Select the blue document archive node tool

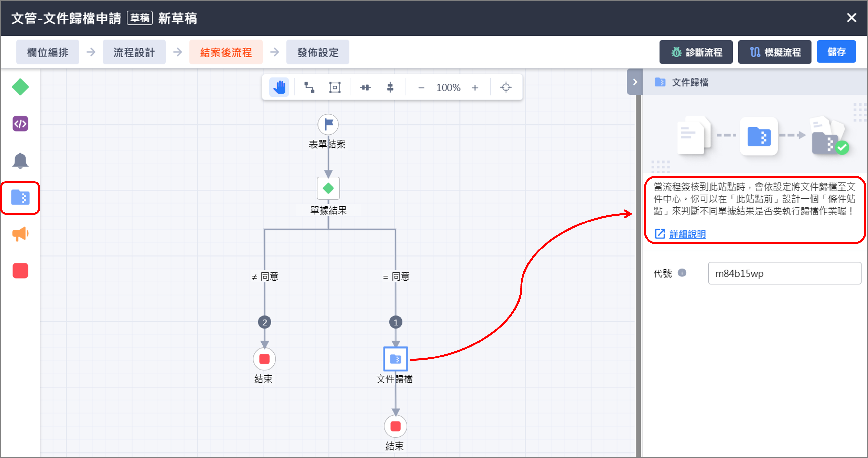(20, 198)
